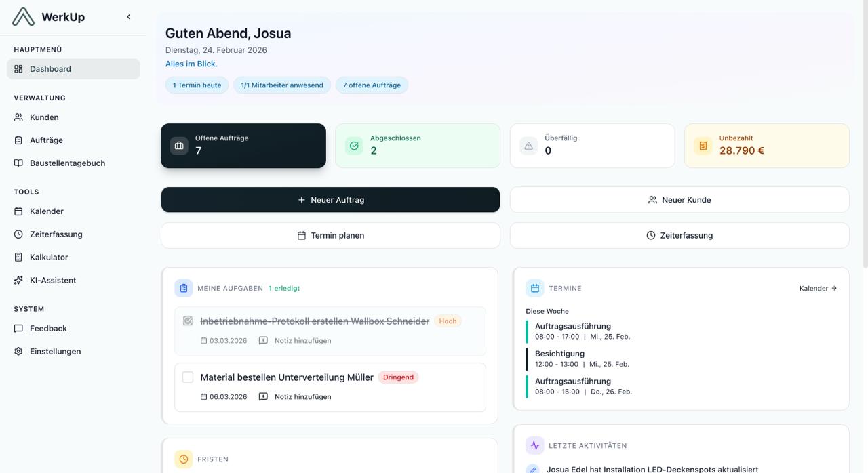
Task: Check off the Material bestellen Unterverteilung Müller task
Action: click(x=188, y=377)
